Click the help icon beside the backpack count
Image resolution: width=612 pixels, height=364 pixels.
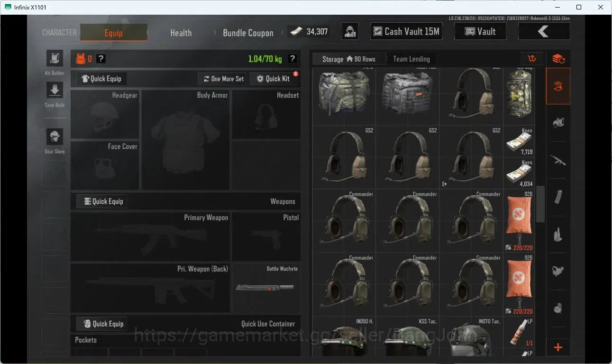[x=101, y=59]
